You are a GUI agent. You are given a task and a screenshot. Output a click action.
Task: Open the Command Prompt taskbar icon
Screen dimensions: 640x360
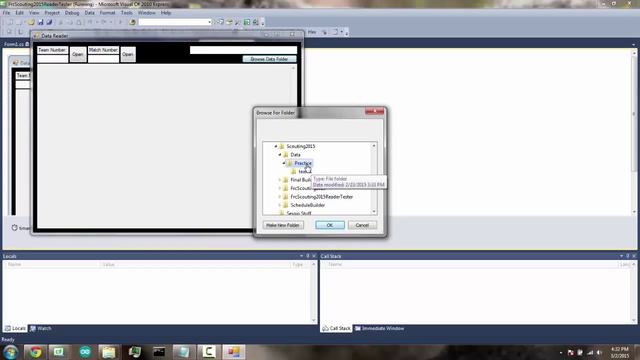coord(159,352)
